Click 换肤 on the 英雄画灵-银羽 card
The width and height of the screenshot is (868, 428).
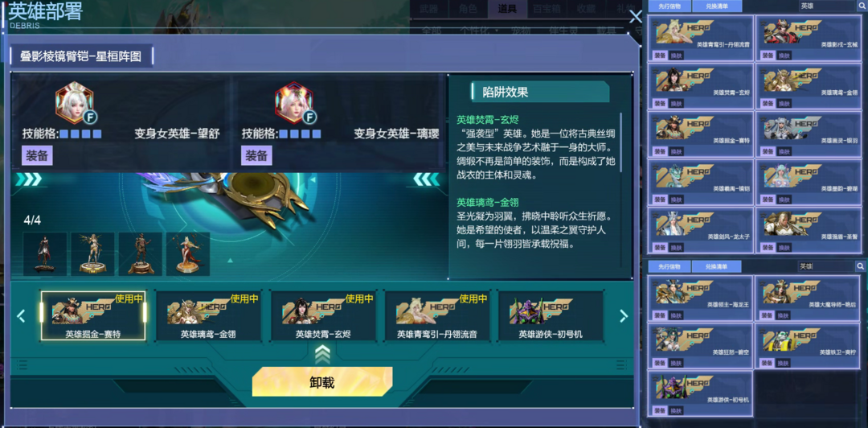click(784, 151)
